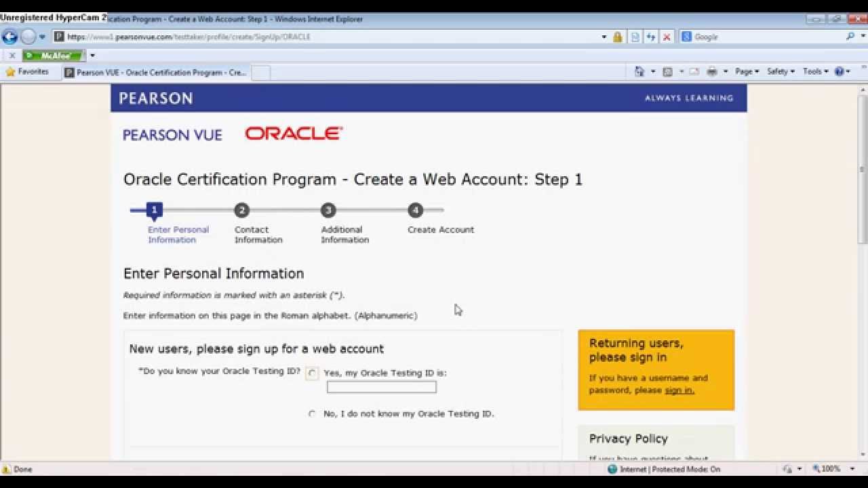Image resolution: width=868 pixels, height=488 pixels.
Task: Open a new blank tab
Action: point(261,73)
